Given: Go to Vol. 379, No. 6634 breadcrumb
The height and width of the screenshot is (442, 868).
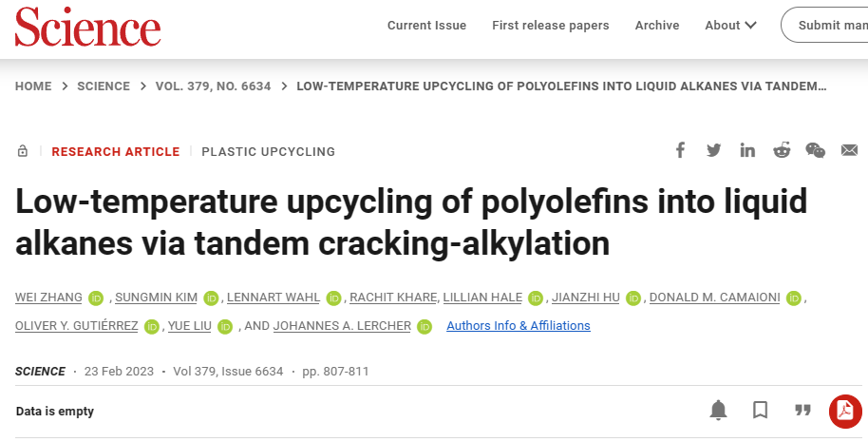Looking at the screenshot, I should [x=213, y=86].
